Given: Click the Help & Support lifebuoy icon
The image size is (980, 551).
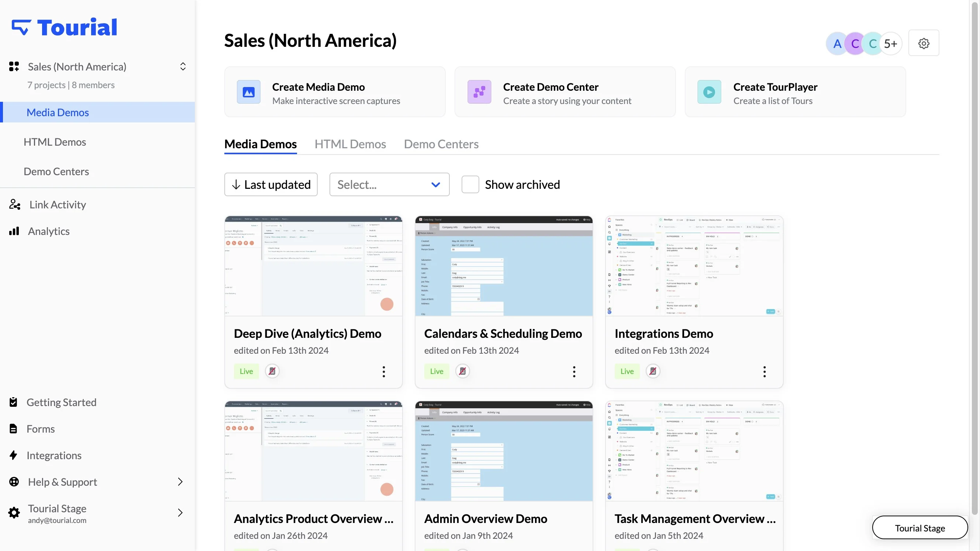Looking at the screenshot, I should 14,482.
